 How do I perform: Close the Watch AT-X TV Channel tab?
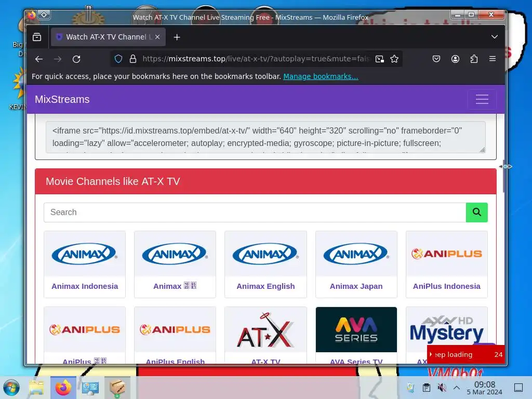[x=157, y=37]
